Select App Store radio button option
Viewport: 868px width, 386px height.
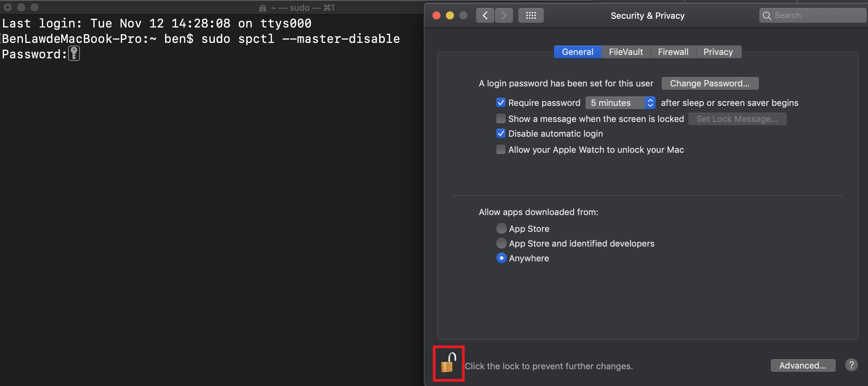pyautogui.click(x=501, y=229)
